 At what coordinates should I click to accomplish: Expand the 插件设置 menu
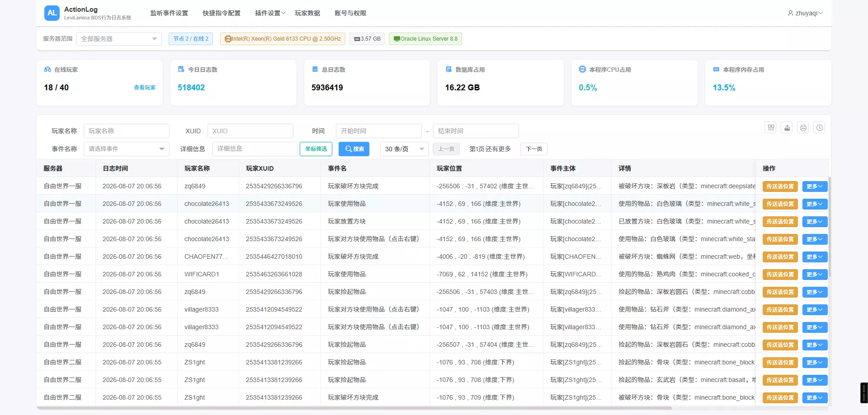pyautogui.click(x=270, y=13)
